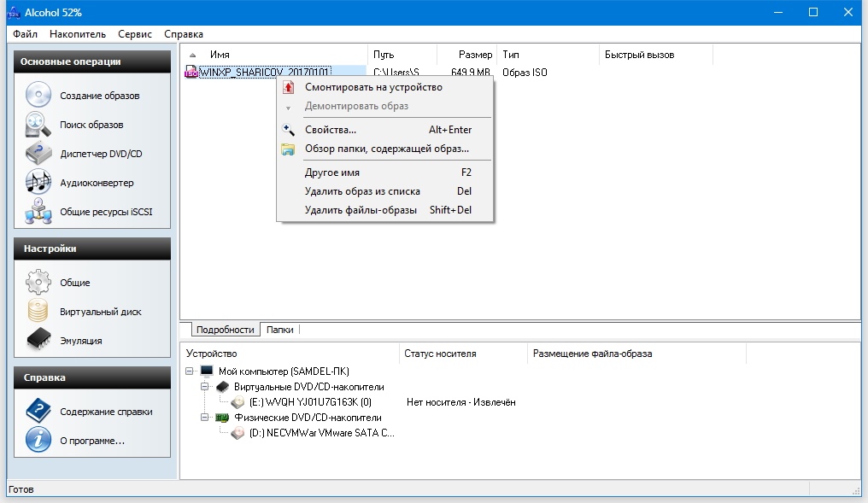Choose Удалить образ из списка menu entry
The width and height of the screenshot is (868, 503).
[x=362, y=191]
